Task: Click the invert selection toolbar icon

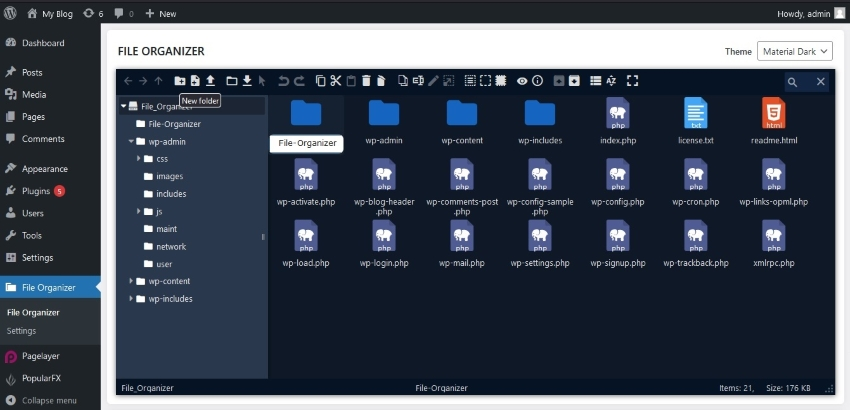Action: tap(501, 81)
